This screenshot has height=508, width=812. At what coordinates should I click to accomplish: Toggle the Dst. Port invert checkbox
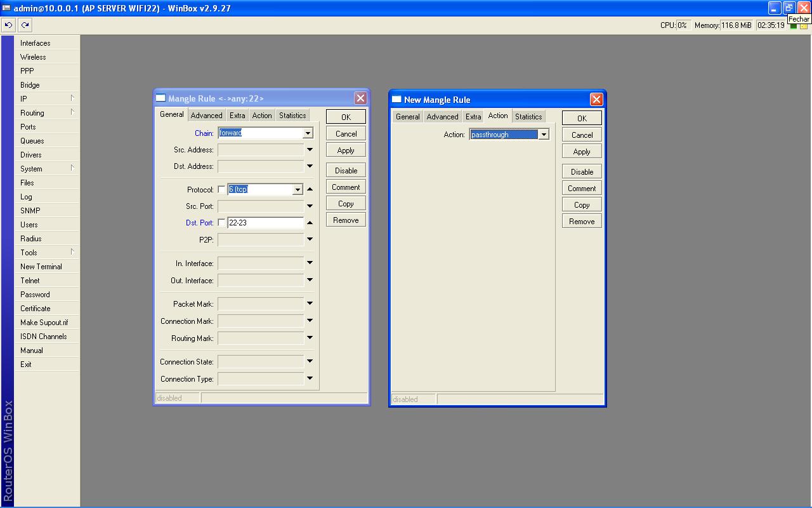pyautogui.click(x=221, y=222)
